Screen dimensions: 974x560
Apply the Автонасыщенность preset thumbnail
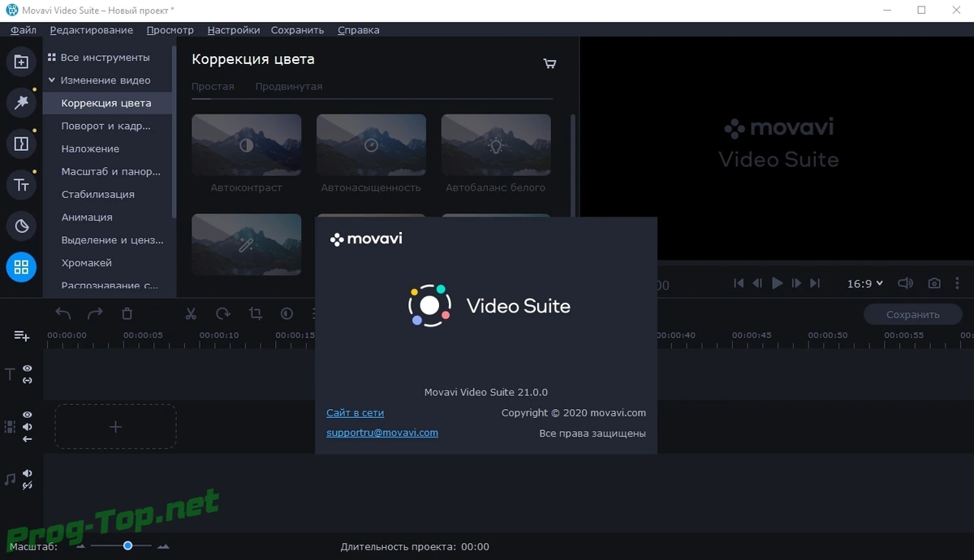coord(371,145)
